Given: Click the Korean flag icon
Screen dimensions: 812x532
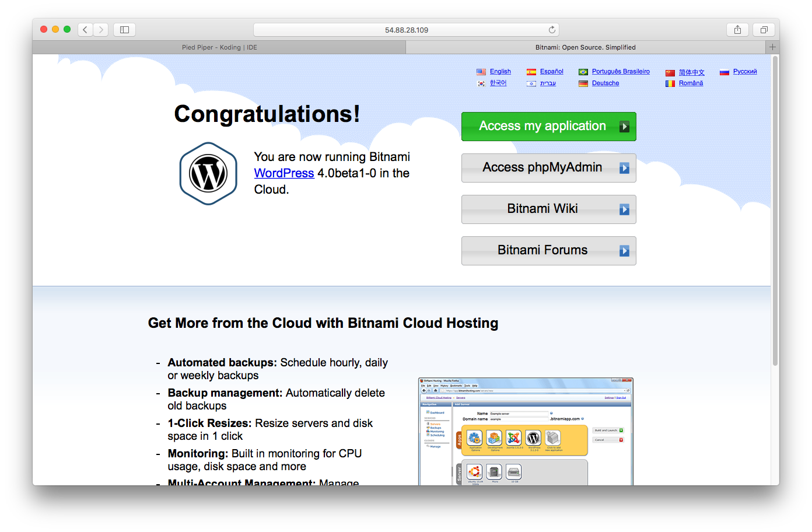Looking at the screenshot, I should [481, 83].
